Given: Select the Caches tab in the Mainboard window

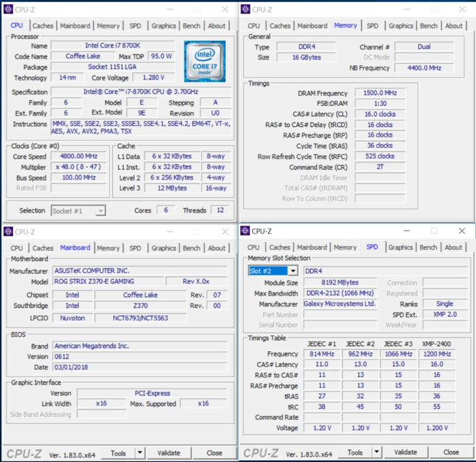Looking at the screenshot, I should point(43,248).
